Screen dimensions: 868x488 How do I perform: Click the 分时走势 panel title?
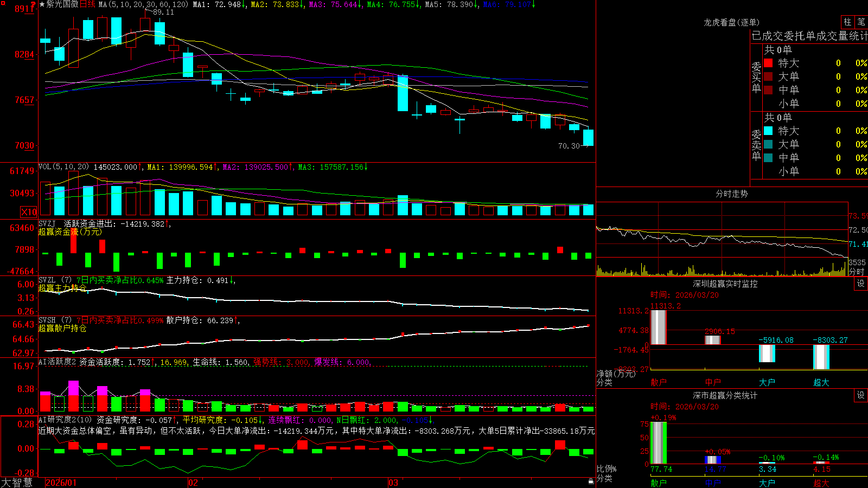pyautogui.click(x=731, y=194)
